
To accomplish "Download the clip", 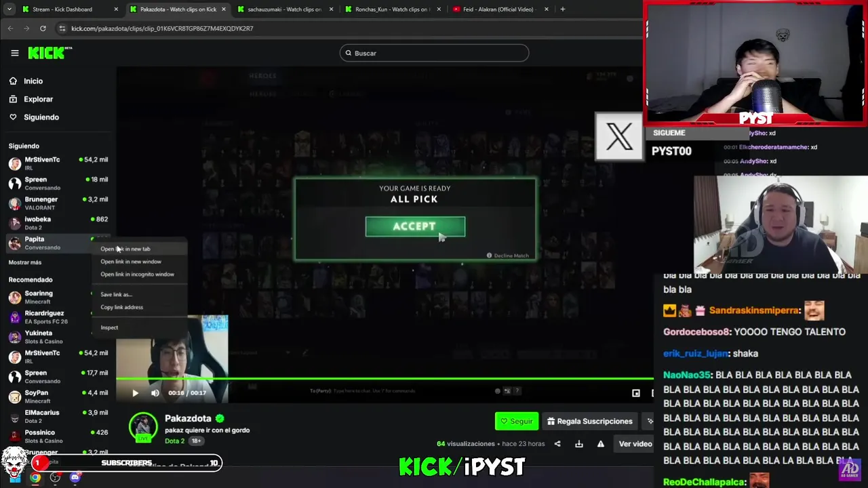I will tap(579, 444).
